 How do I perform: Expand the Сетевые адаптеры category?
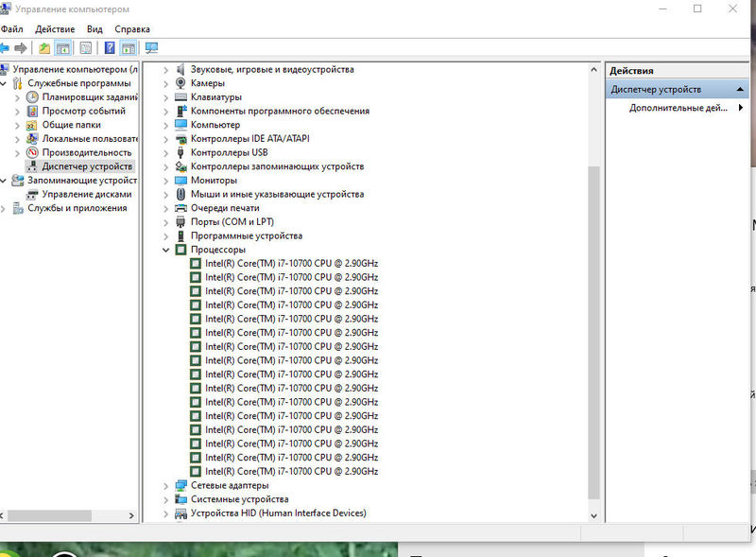click(x=166, y=485)
